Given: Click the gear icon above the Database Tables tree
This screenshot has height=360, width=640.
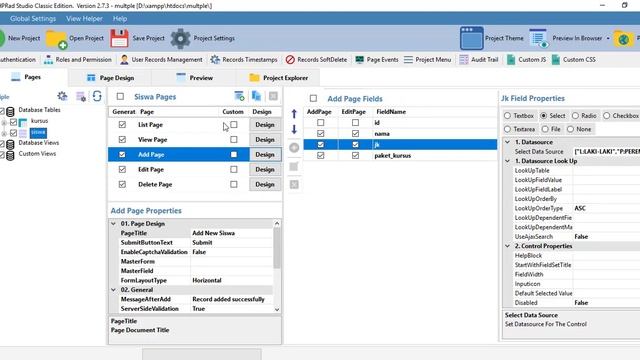Looking at the screenshot, I should pos(62,96).
